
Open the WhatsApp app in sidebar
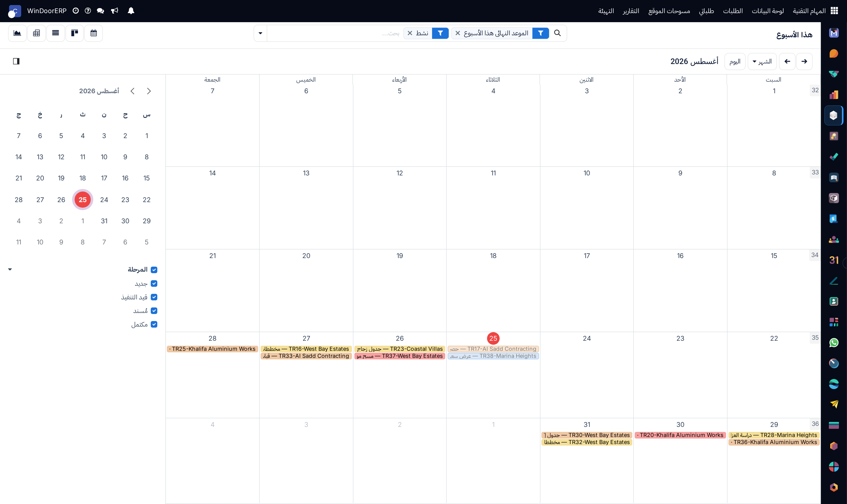click(834, 343)
